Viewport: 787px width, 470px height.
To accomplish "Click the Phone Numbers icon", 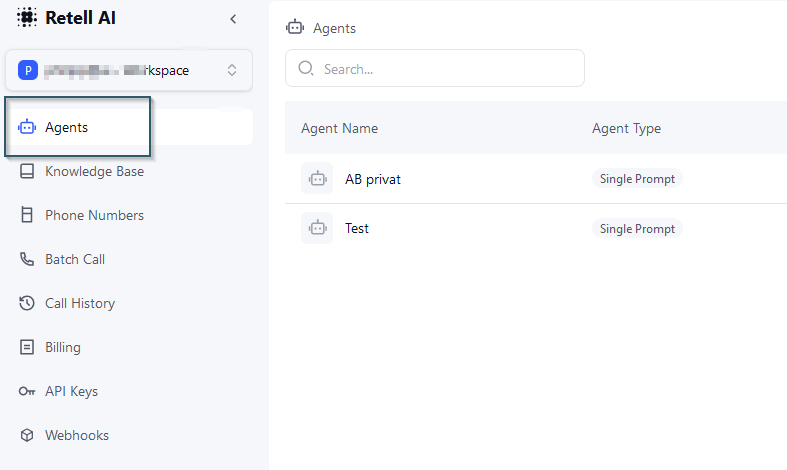I will tap(27, 215).
